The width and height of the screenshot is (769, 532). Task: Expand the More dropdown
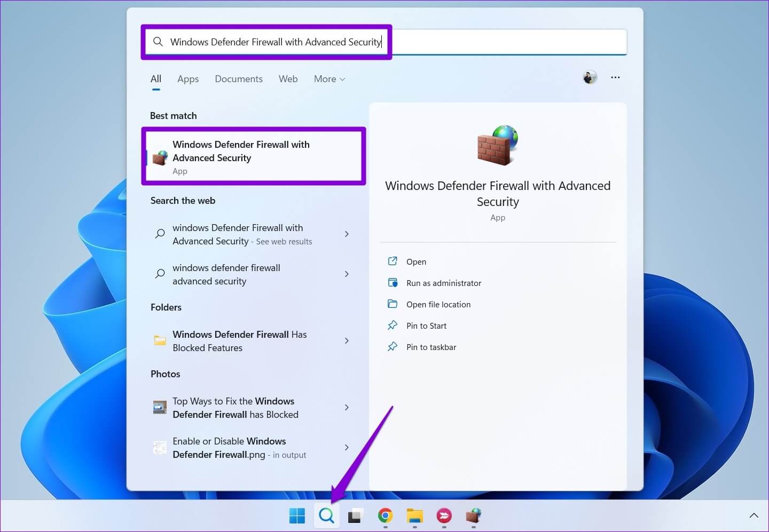coord(329,79)
